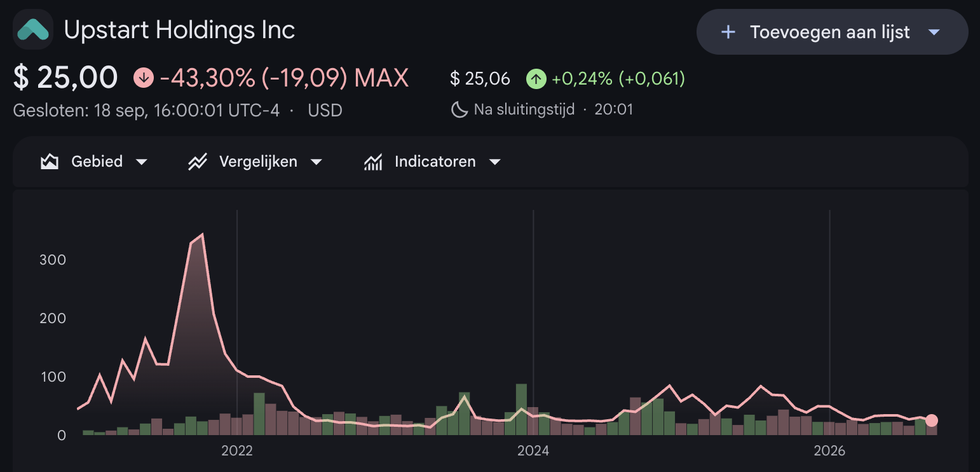Click the 2024 x-axis label
Viewport: 980px width, 472px height.
(x=533, y=451)
